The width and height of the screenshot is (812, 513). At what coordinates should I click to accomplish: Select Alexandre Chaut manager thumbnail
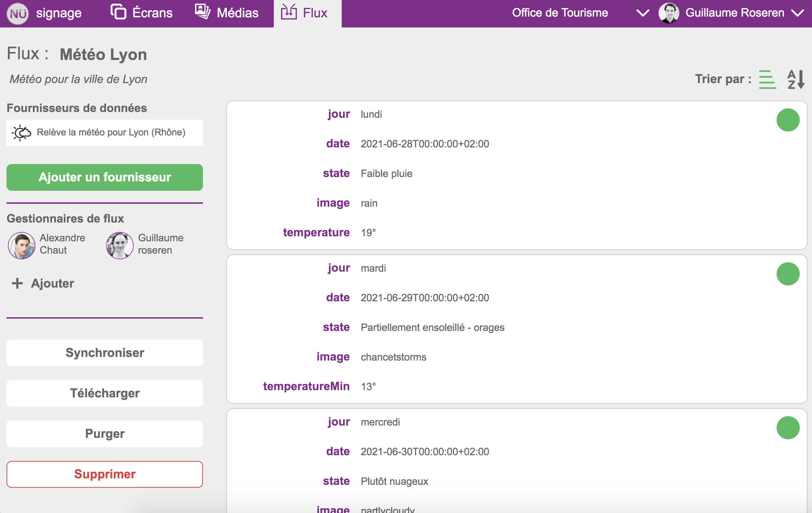click(x=22, y=245)
